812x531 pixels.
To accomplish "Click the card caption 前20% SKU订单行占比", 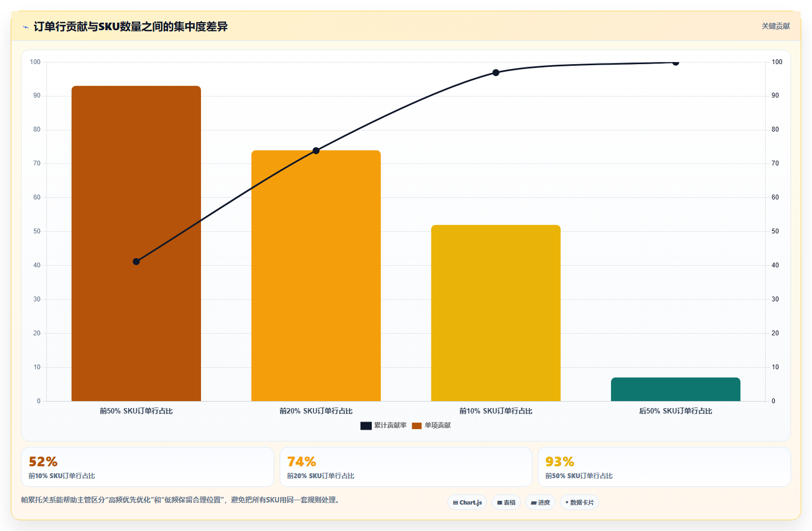I will [321, 476].
